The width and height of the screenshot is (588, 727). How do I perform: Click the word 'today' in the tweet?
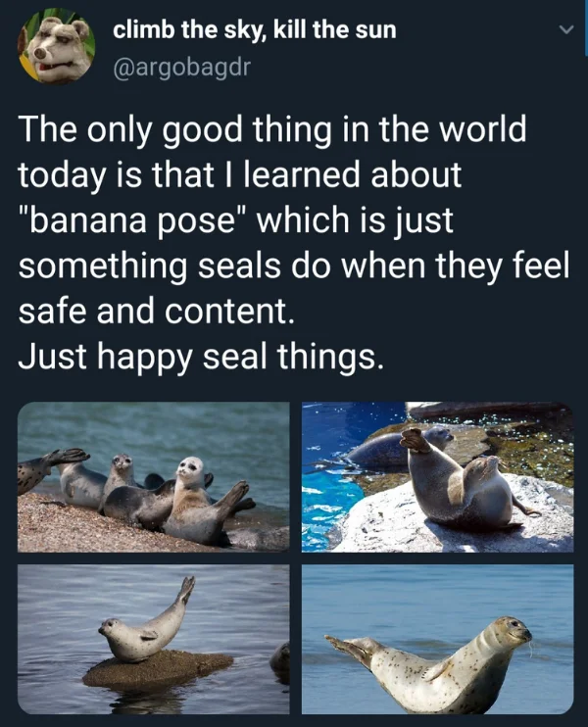coord(61,176)
